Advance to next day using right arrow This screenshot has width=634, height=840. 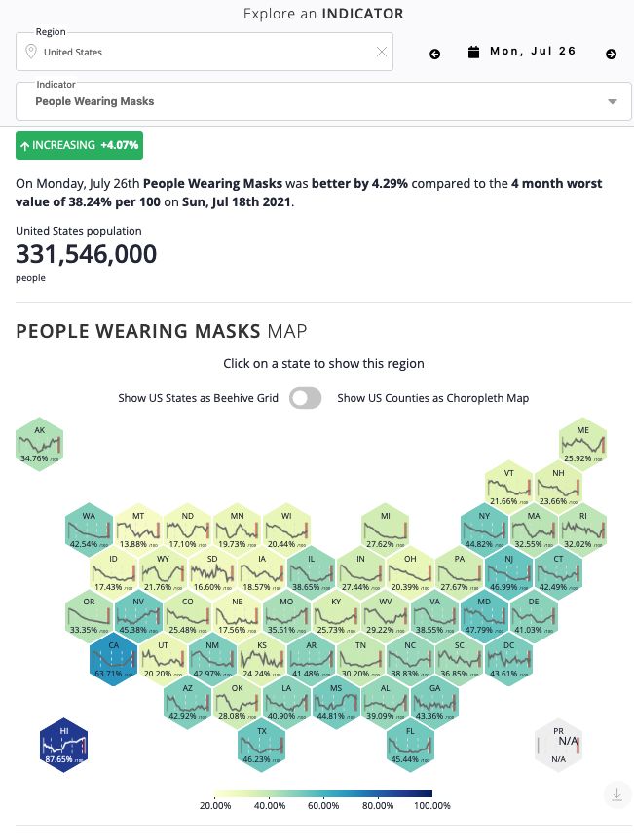(611, 54)
